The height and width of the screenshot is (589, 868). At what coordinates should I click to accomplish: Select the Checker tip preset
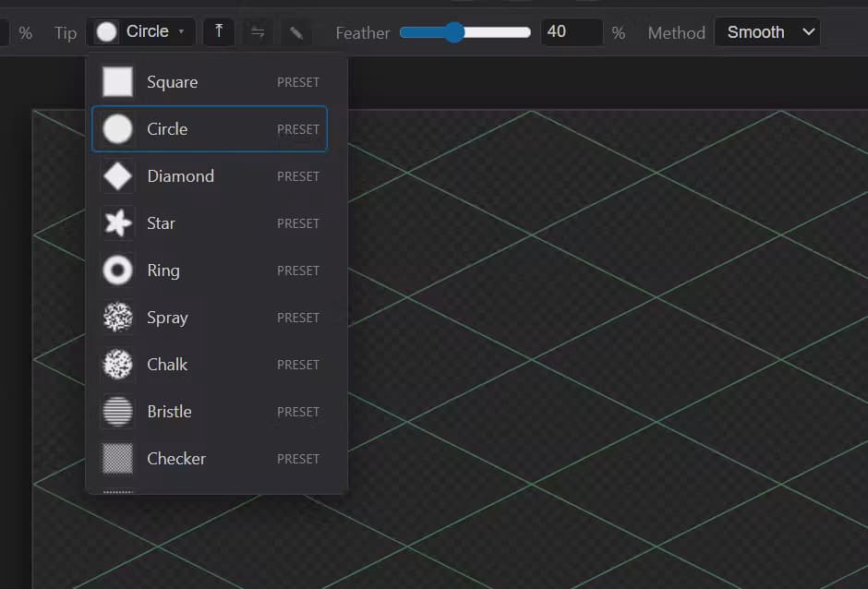[x=210, y=458]
